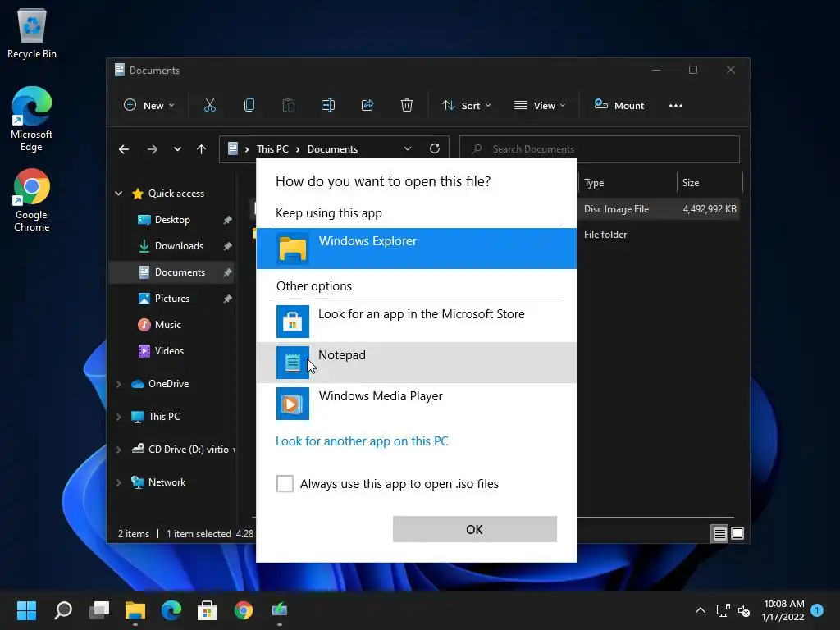This screenshot has width=840, height=630.
Task: Click the File folder type cell
Action: 605,234
